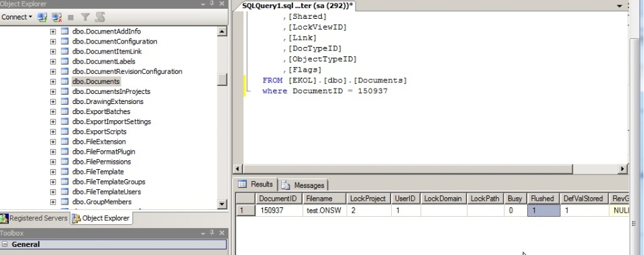Viewport: 644px width, 255px height.
Task: Switch to the Registered Servers tab
Action: (34, 218)
